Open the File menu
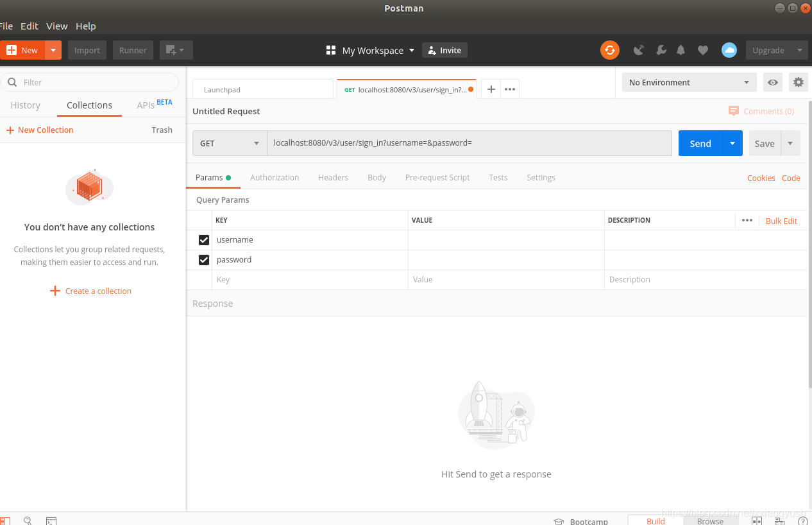Screen dimensions: 812x525 click(6, 26)
